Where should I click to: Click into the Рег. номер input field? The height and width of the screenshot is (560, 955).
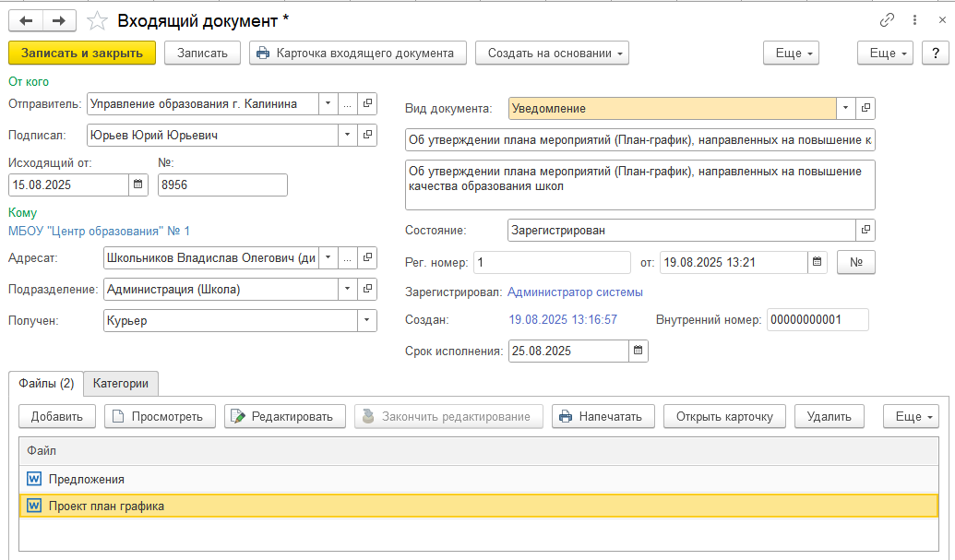pyautogui.click(x=551, y=262)
